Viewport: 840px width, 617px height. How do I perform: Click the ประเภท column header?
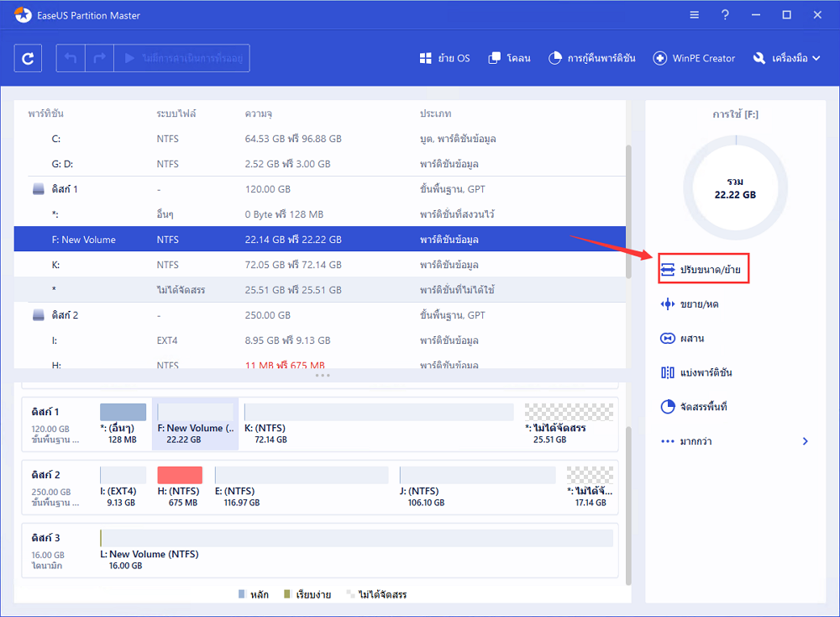pos(435,113)
